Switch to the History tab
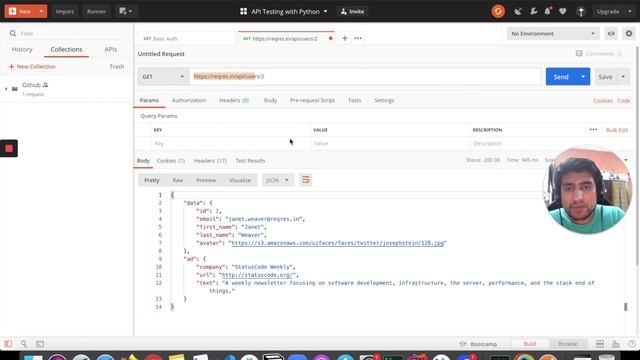Screen dimensions: 640x360 [22, 49]
